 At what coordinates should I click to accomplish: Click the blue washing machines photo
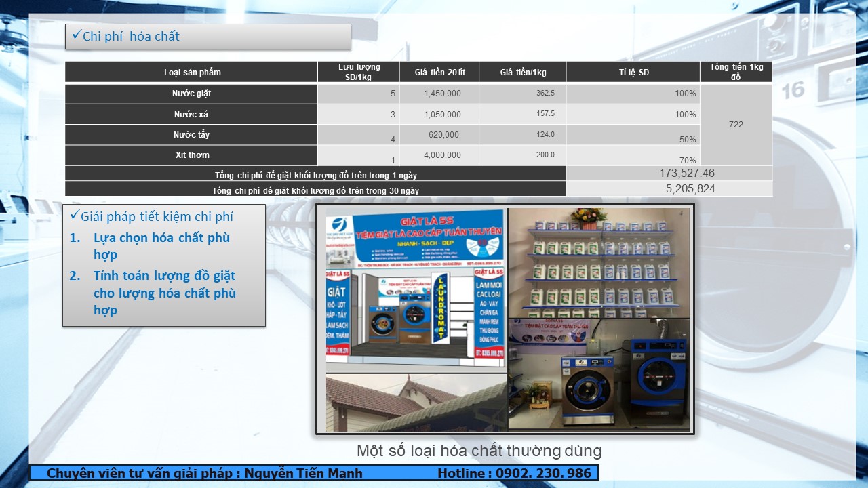pyautogui.click(x=599, y=373)
